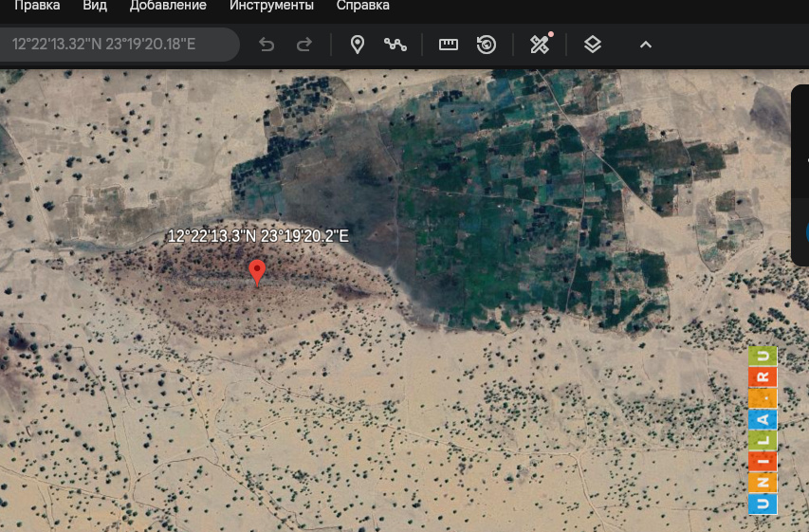The image size is (809, 532).
Task: Open the Правка menu
Action: pos(36,6)
